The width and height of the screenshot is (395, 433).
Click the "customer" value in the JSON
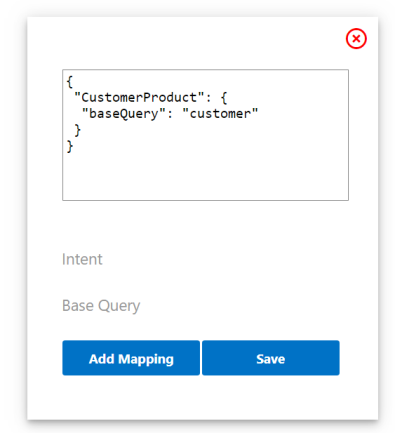click(220, 114)
